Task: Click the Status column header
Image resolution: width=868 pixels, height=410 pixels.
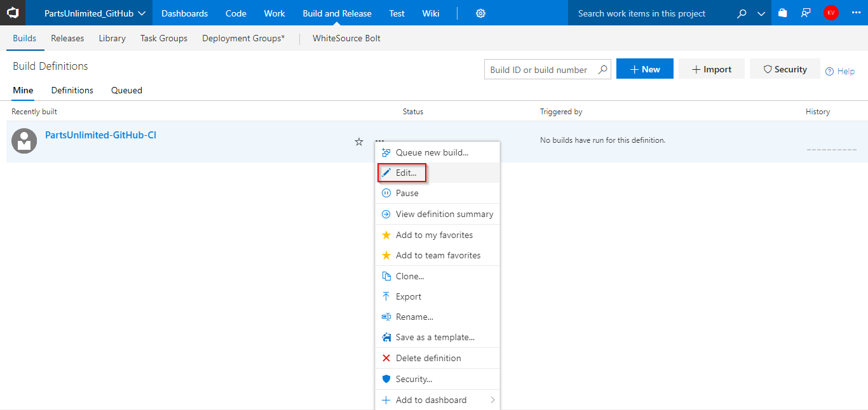Action: (x=413, y=112)
